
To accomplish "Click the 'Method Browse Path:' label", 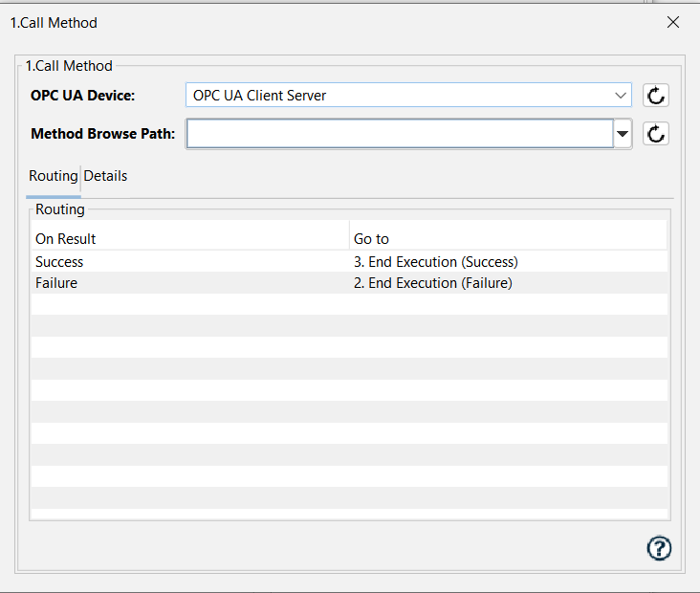I will [102, 134].
